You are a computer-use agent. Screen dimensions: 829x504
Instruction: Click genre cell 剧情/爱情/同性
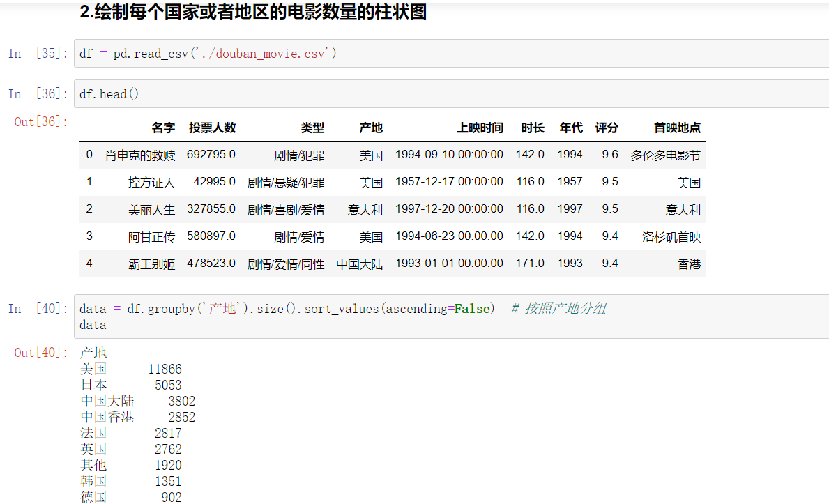285,264
